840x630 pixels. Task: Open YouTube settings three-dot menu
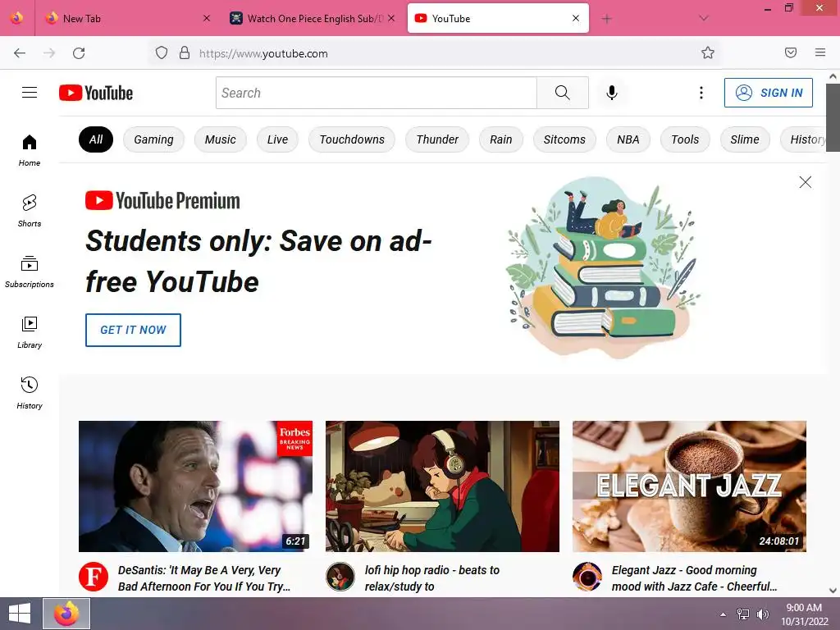[701, 93]
